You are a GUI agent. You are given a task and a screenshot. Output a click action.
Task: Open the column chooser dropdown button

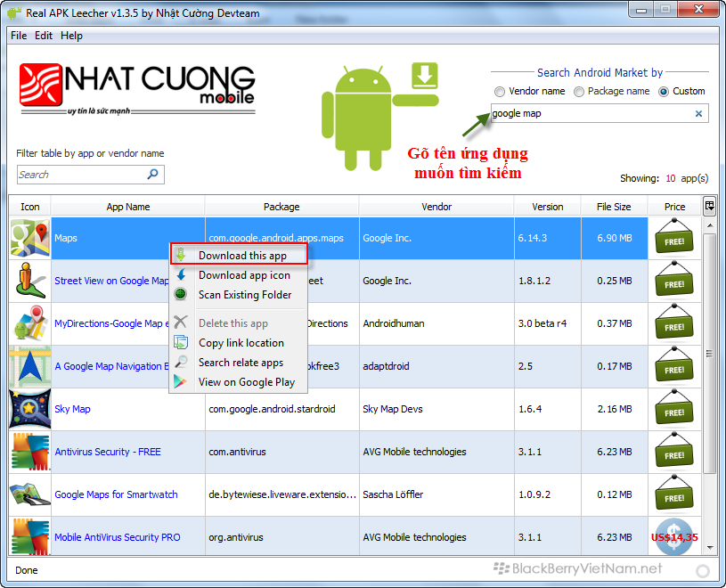[709, 206]
